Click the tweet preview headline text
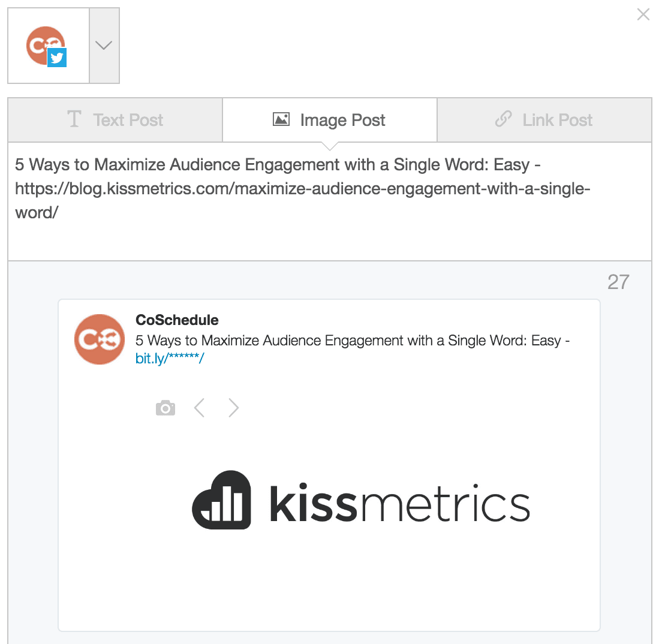Image resolution: width=656 pixels, height=644 pixels. point(352,341)
